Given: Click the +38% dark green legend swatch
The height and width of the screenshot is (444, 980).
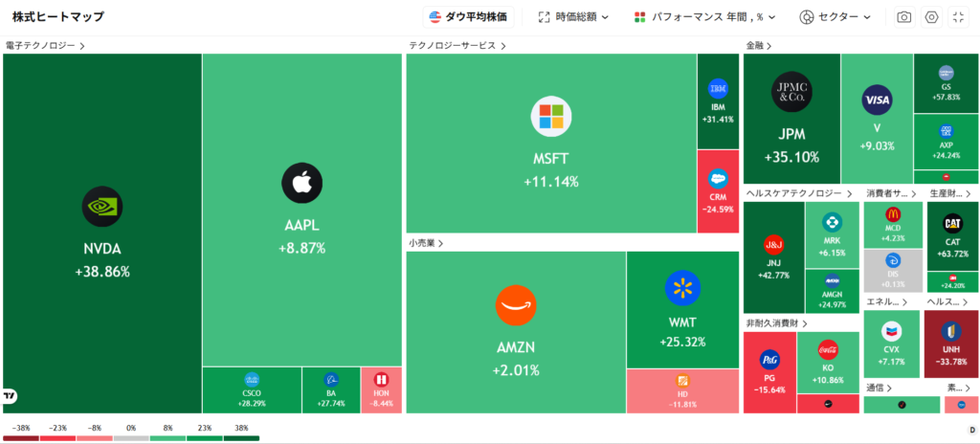Looking at the screenshot, I should coord(241,438).
